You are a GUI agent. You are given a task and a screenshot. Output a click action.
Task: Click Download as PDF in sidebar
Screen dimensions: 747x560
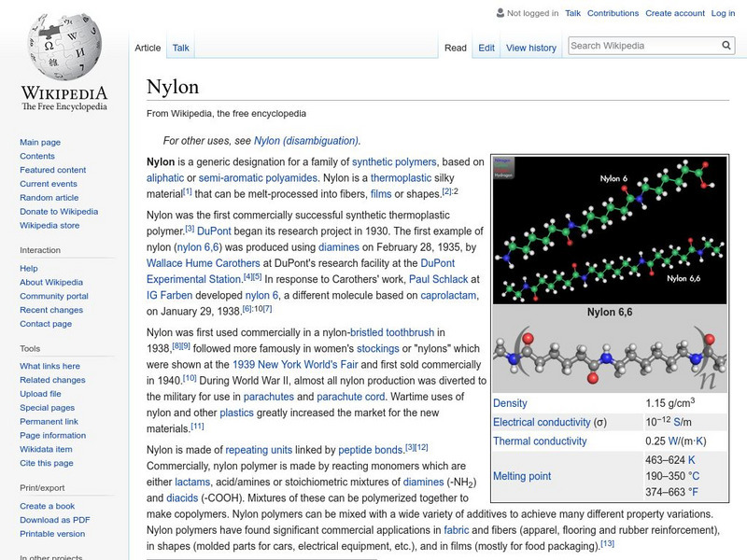point(55,520)
